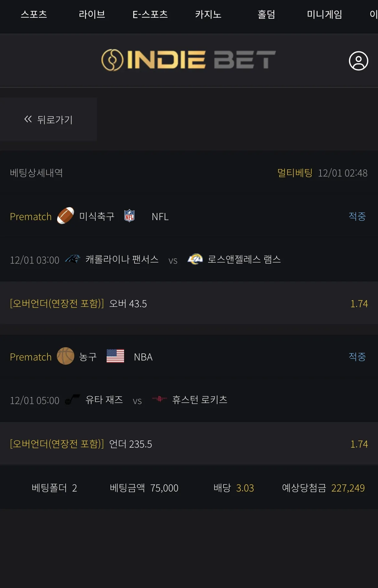The image size is (378, 588).
Task: Click the basketball sport icon
Action: tap(66, 356)
